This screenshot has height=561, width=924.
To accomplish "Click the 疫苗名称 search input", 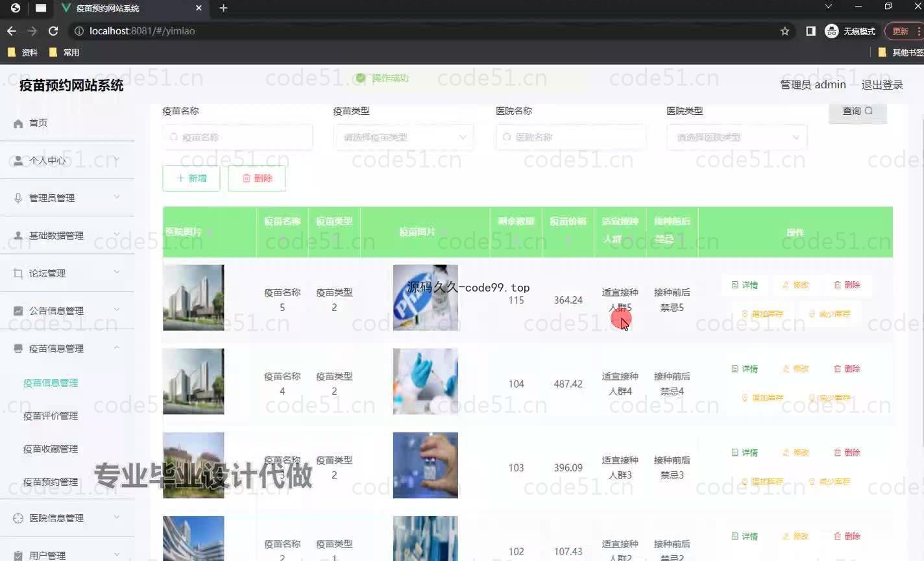I will (x=237, y=137).
